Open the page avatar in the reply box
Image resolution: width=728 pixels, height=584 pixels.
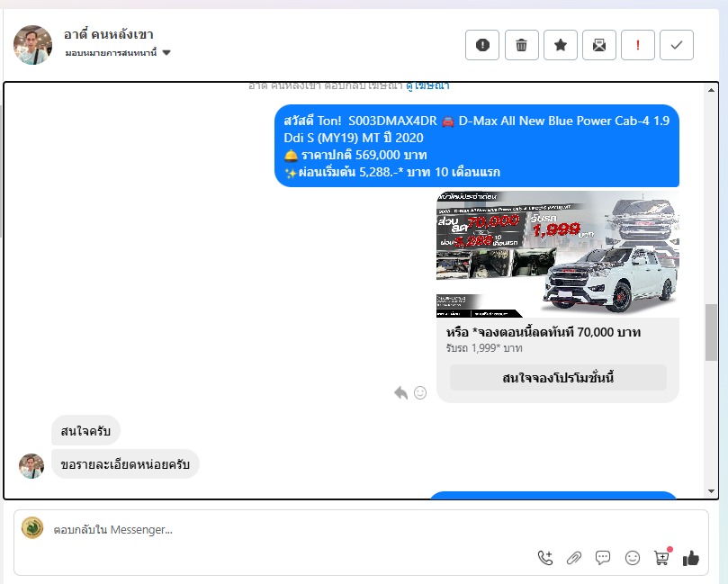[x=32, y=528]
